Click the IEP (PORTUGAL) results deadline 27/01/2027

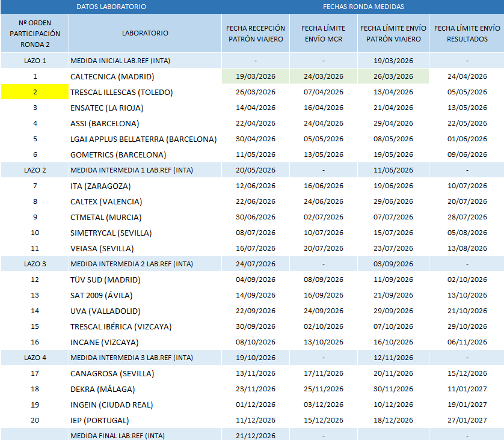pyautogui.click(x=467, y=420)
